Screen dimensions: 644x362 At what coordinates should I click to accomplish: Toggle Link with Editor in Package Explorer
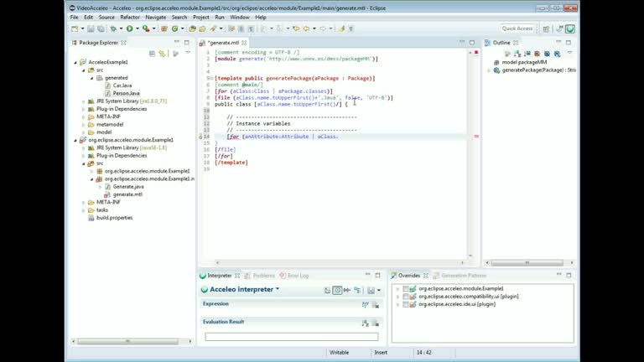[x=162, y=54]
